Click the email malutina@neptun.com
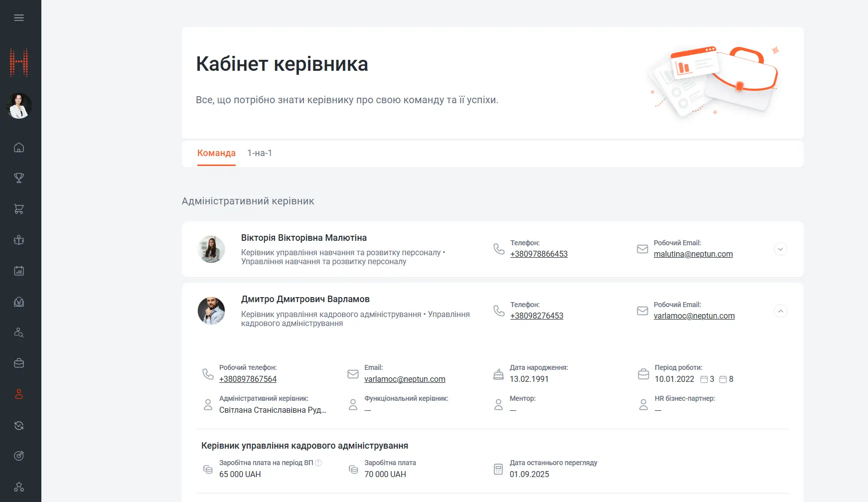868x502 pixels. coord(693,254)
